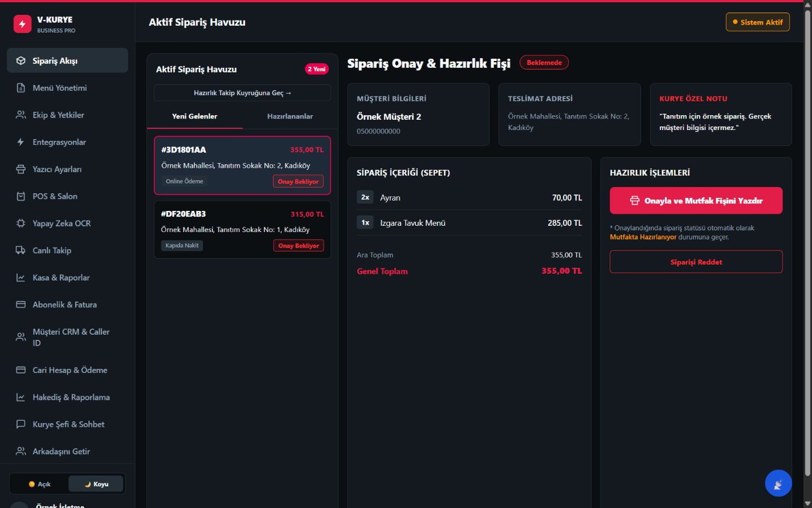Open Menü Yönetimi document icon
This screenshot has width=812, height=508.
pos(21,88)
